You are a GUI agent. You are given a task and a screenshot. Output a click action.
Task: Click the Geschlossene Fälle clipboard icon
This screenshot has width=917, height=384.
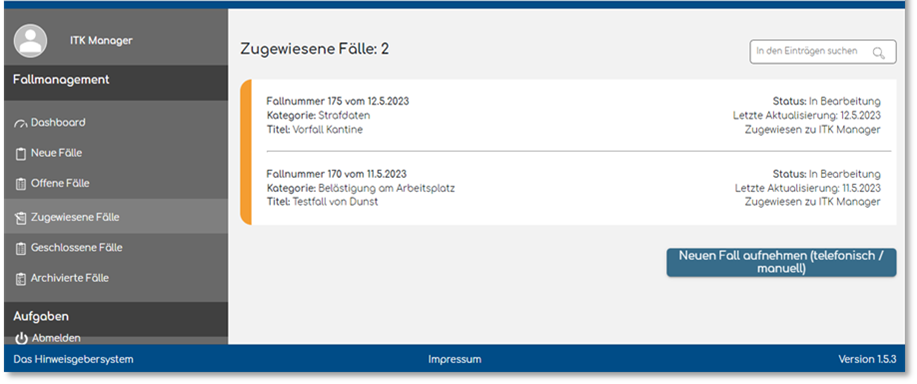point(21,248)
